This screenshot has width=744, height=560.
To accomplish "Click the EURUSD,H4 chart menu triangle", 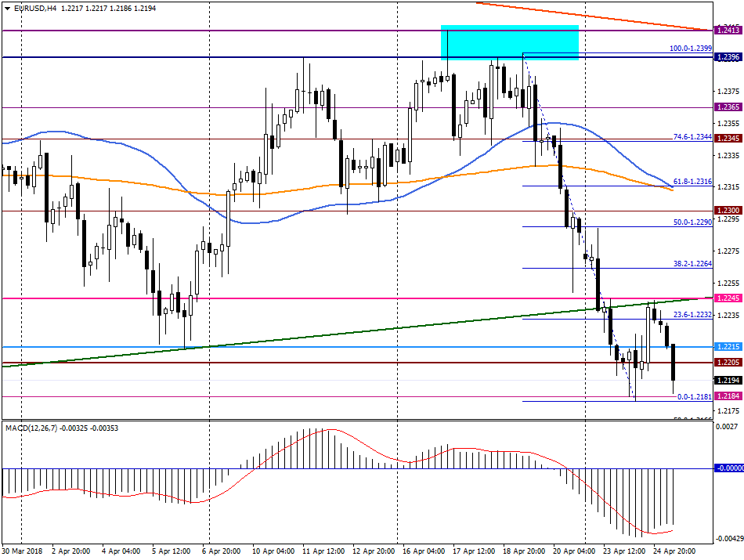I will click(x=7, y=8).
